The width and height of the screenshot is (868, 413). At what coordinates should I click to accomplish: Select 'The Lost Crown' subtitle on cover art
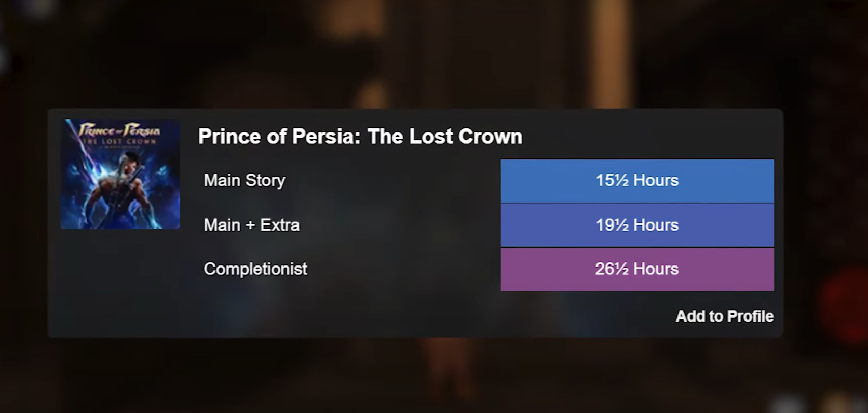(x=119, y=141)
